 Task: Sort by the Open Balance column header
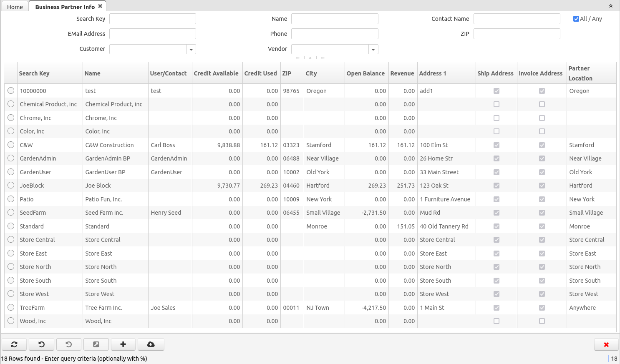coord(365,73)
